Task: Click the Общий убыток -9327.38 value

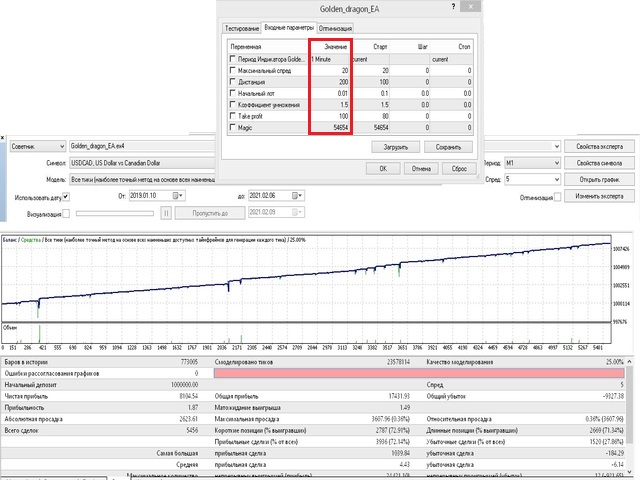Action: [613, 396]
